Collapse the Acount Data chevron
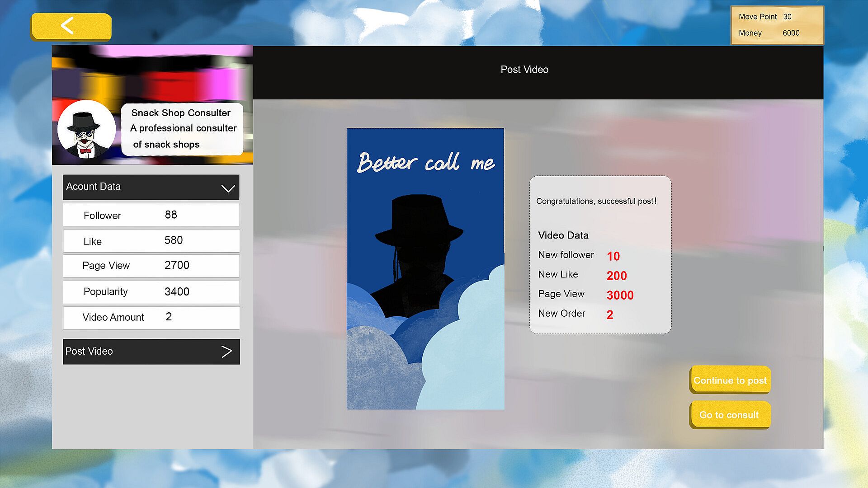This screenshot has height=488, width=868. 228,188
